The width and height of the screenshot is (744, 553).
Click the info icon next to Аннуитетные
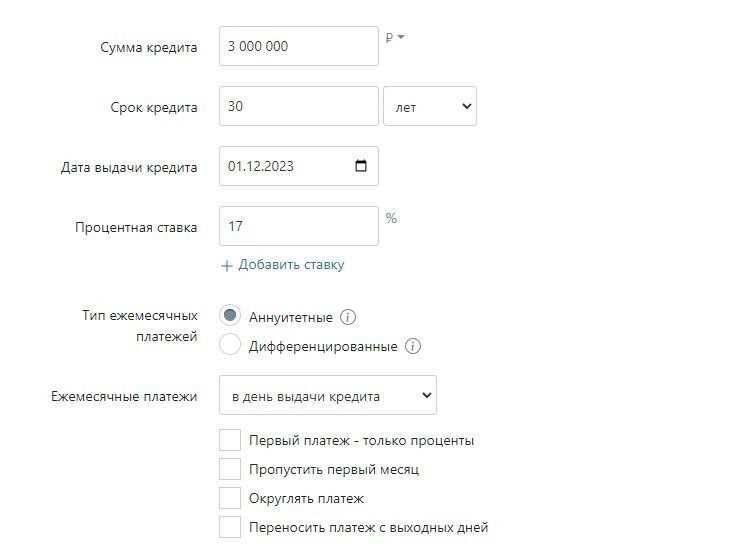(x=348, y=317)
